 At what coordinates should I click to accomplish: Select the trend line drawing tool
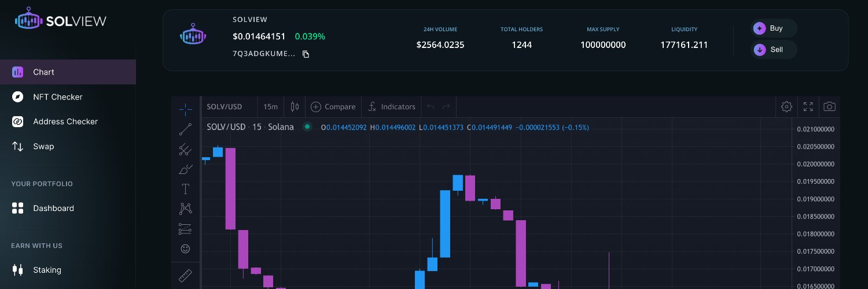pyautogui.click(x=185, y=129)
